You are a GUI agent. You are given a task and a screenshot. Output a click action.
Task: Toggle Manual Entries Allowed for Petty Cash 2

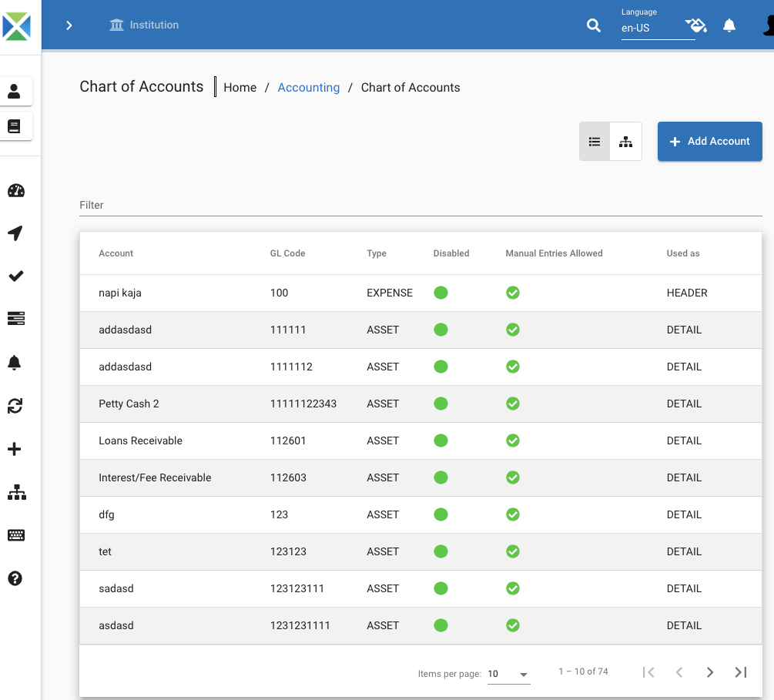513,404
